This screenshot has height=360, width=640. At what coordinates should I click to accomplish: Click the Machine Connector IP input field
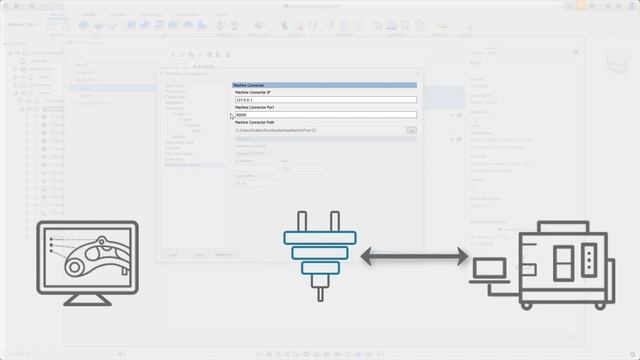326,100
